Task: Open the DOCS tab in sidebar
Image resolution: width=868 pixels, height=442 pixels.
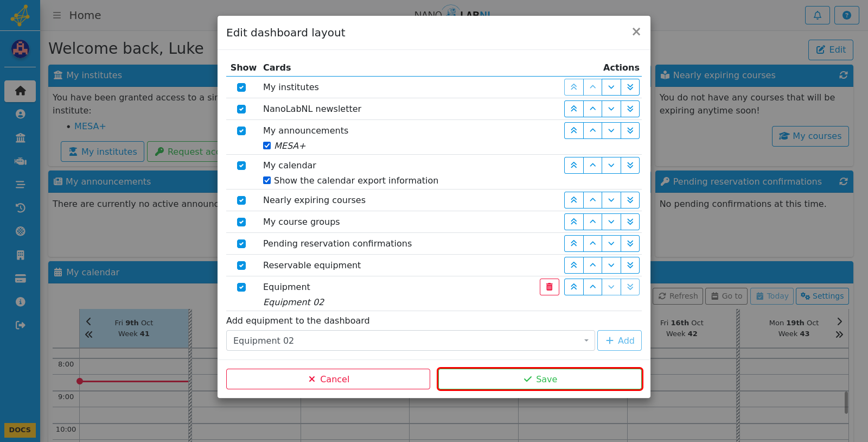Action: click(x=20, y=430)
